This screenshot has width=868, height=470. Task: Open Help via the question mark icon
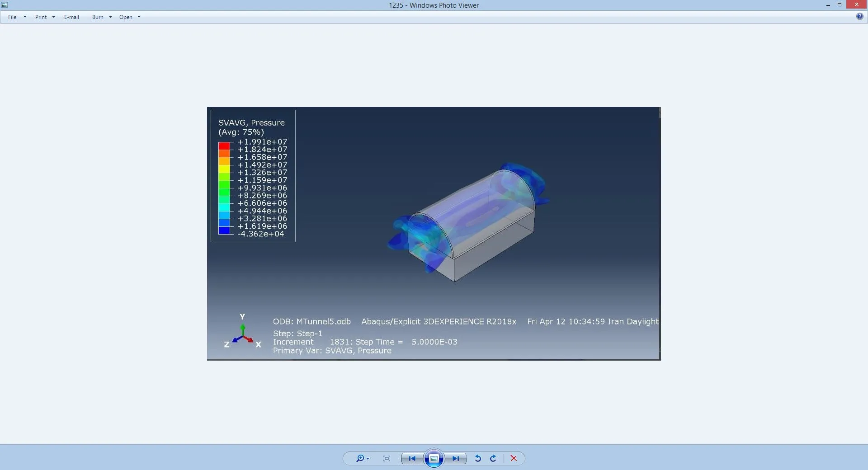(859, 17)
